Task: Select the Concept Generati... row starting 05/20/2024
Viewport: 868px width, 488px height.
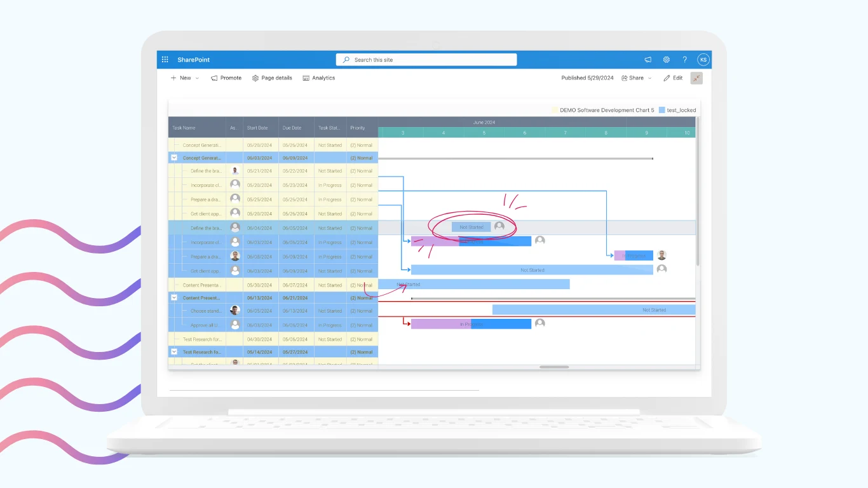Action: [x=273, y=146]
